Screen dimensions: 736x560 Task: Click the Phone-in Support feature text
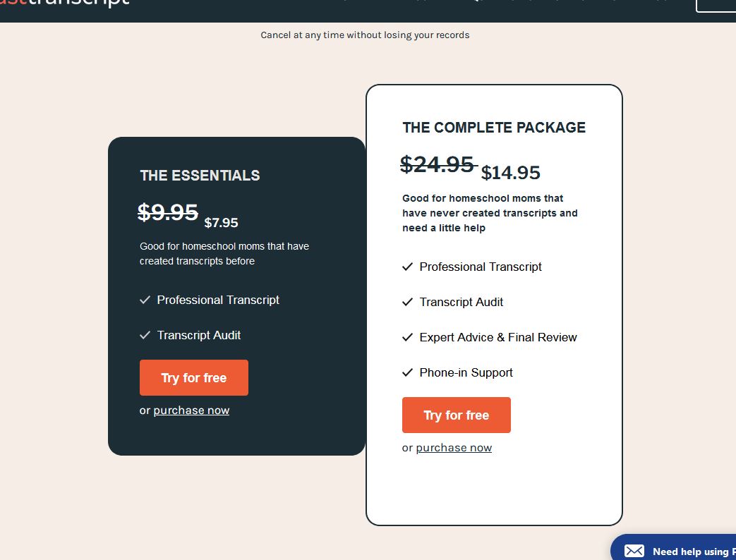coord(466,372)
